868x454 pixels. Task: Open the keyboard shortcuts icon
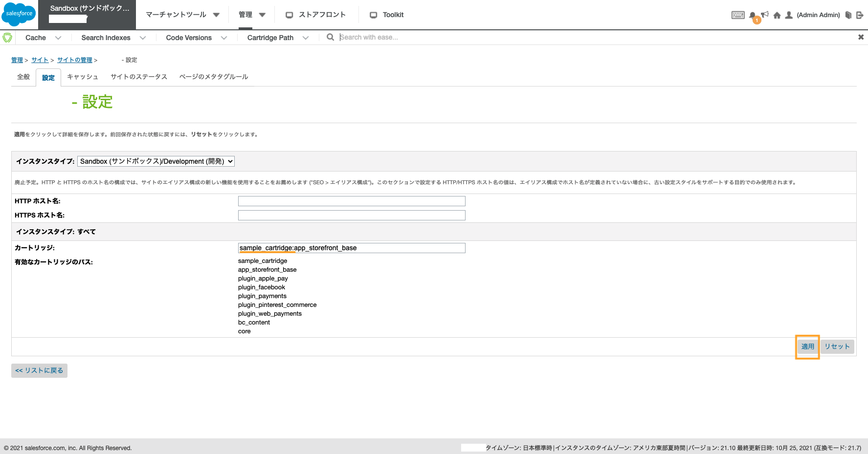point(738,15)
